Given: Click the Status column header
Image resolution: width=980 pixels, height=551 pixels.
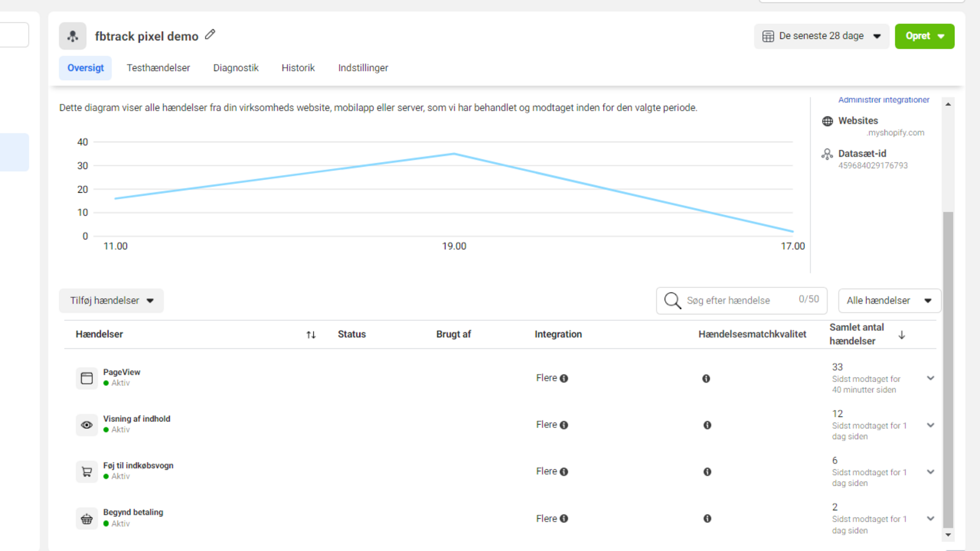Looking at the screenshot, I should point(352,334).
